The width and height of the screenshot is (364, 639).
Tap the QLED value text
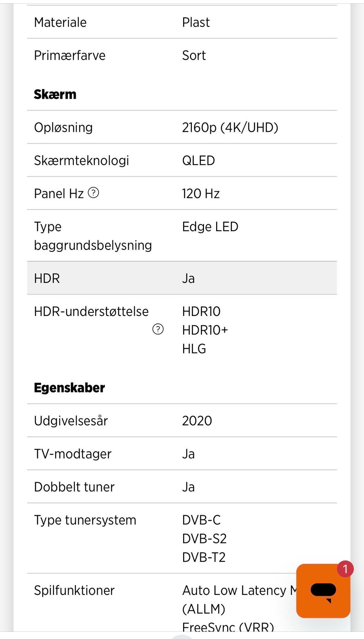pyautogui.click(x=198, y=161)
